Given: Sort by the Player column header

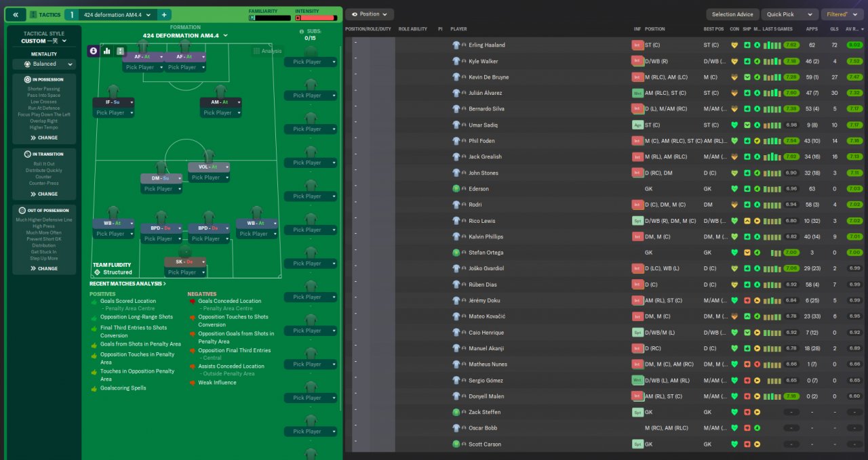Looking at the screenshot, I should click(x=458, y=29).
